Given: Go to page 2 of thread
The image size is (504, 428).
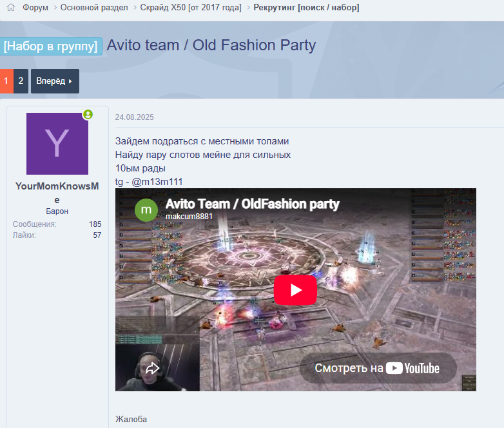Looking at the screenshot, I should pos(21,81).
